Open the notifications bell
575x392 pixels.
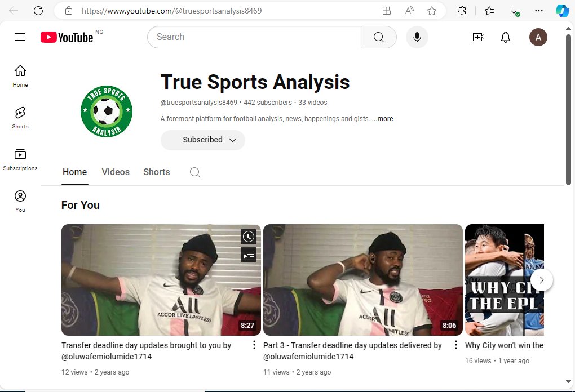tap(506, 37)
